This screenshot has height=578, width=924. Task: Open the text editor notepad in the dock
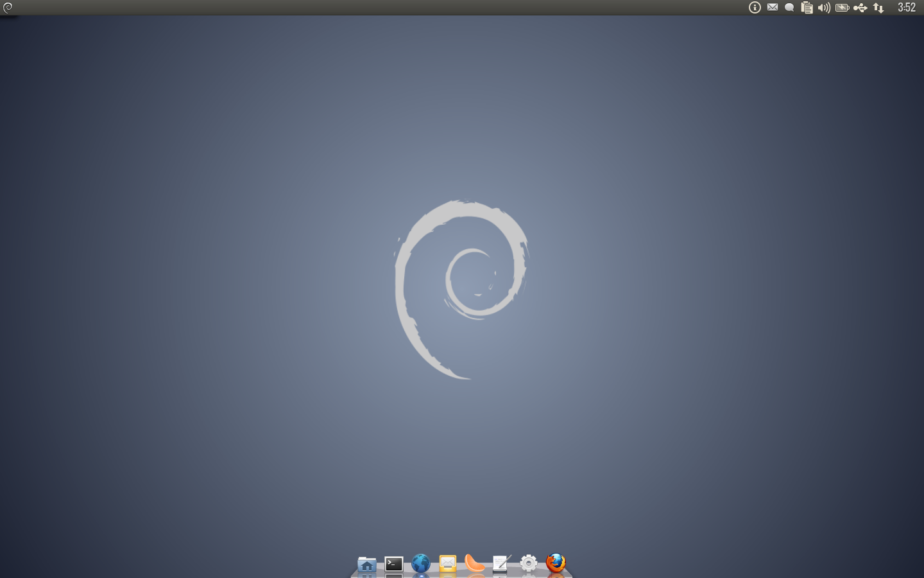(x=502, y=564)
